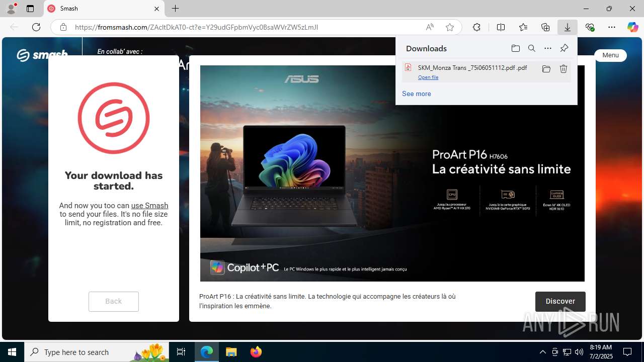Delete the SKM_Monza Trans PDF download

point(563,69)
